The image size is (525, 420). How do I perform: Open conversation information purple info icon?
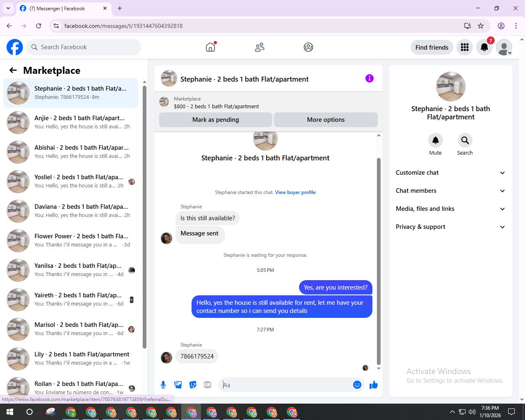370,78
